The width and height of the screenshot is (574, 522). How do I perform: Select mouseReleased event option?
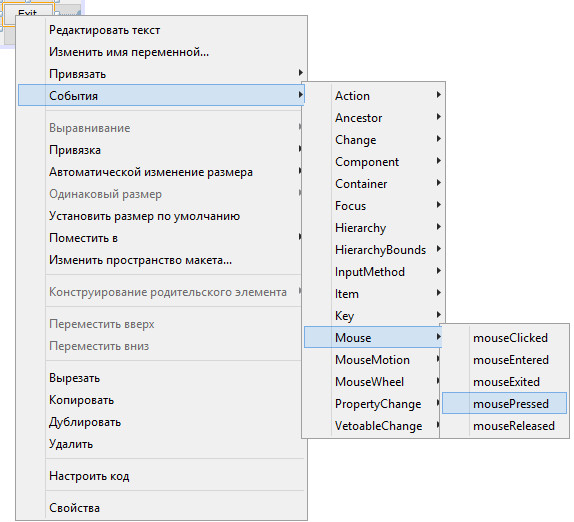tap(504, 425)
